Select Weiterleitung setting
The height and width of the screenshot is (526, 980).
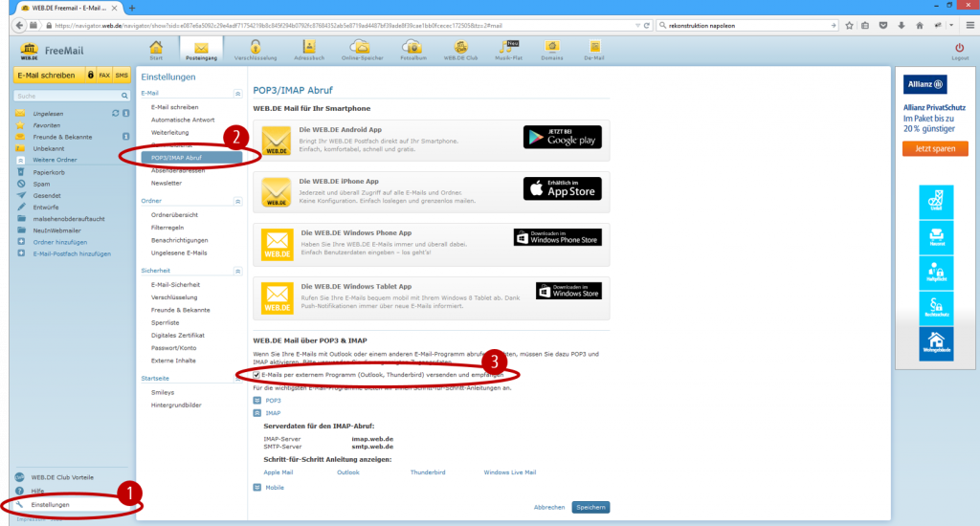(169, 132)
